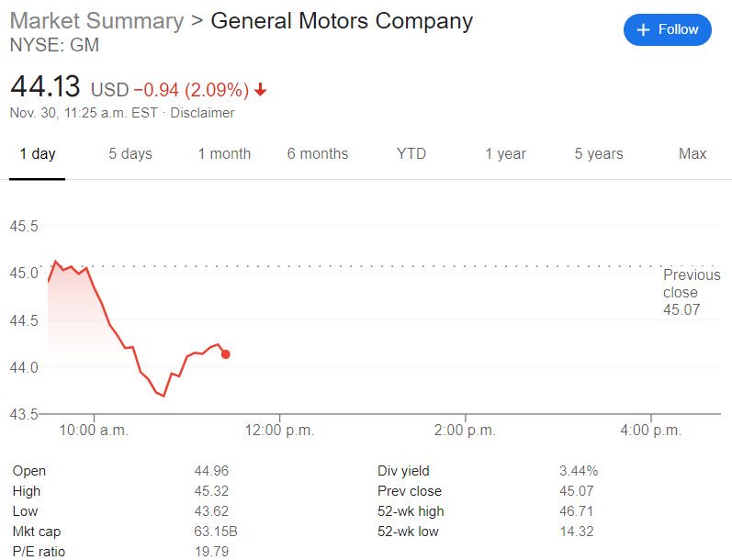732x560 pixels.
Task: Select the Max range tab
Action: click(693, 154)
